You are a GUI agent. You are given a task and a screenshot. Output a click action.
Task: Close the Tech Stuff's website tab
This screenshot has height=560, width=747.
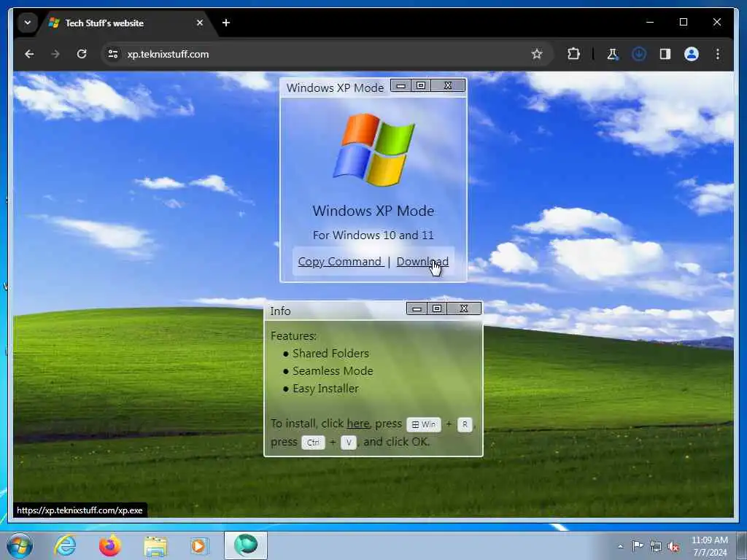[x=200, y=23]
